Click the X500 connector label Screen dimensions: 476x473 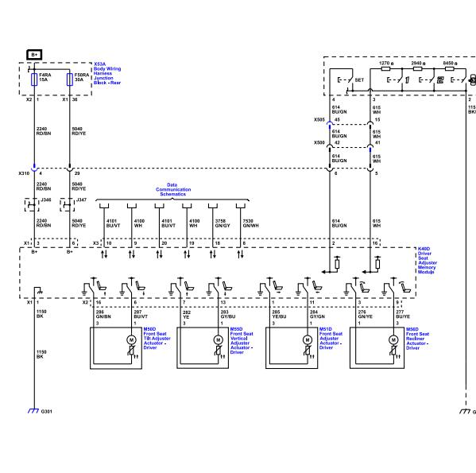[x=319, y=142]
